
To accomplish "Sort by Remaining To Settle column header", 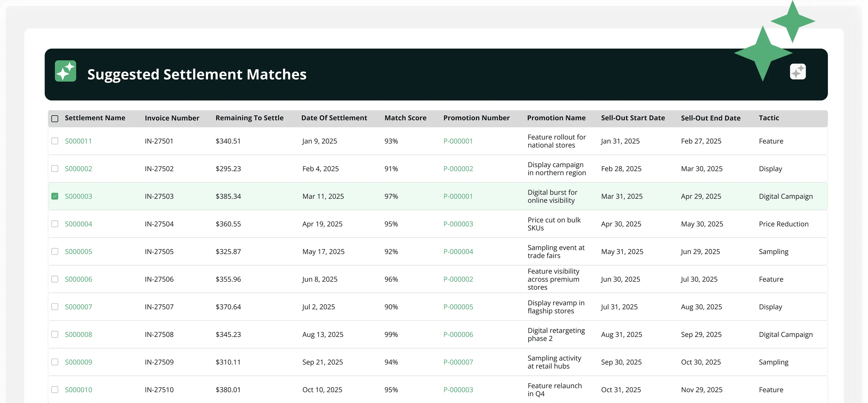I will click(249, 118).
